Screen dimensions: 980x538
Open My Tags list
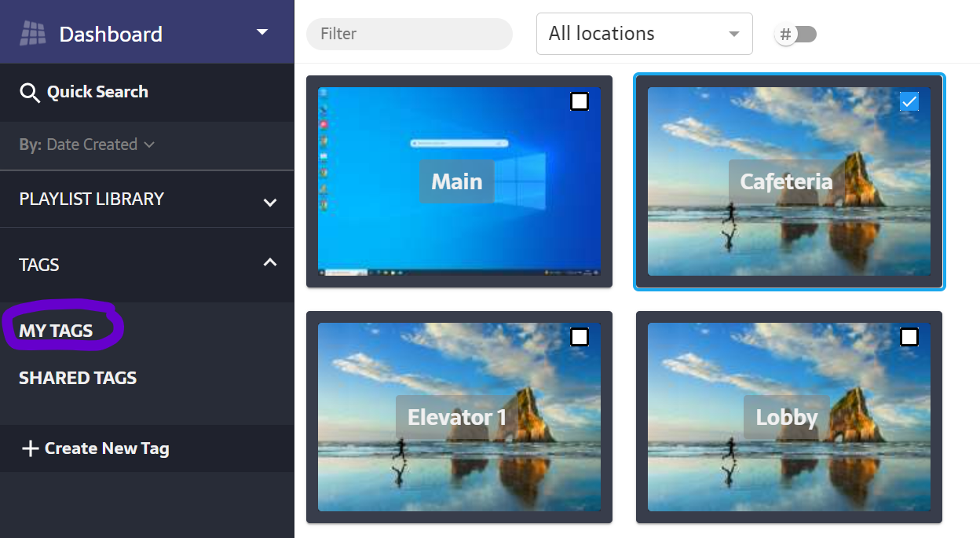56,331
